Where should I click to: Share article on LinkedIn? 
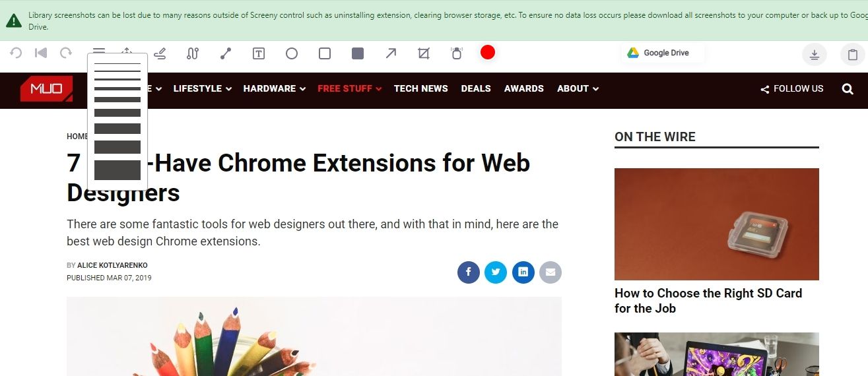click(523, 272)
